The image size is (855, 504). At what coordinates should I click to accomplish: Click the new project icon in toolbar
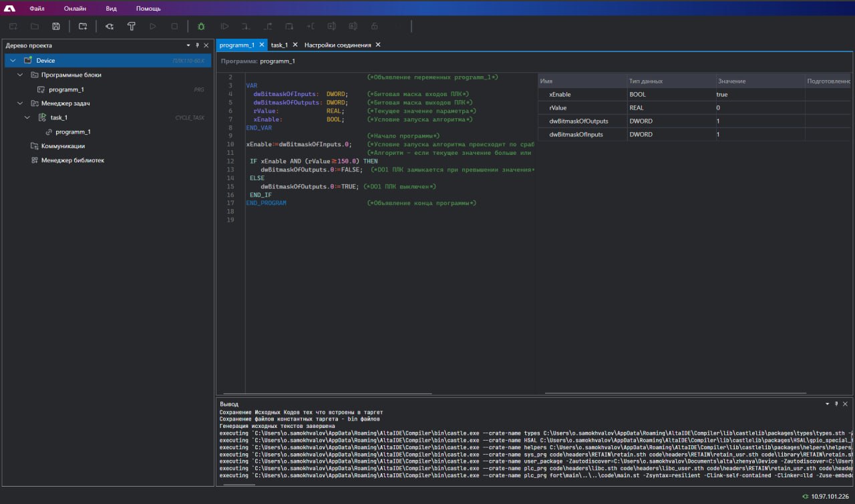(x=13, y=27)
